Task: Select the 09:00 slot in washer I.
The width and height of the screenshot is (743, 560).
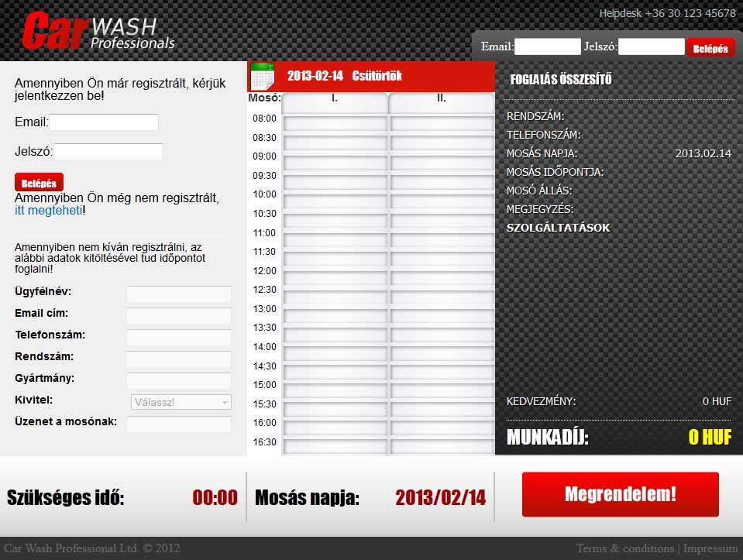Action: [335, 162]
